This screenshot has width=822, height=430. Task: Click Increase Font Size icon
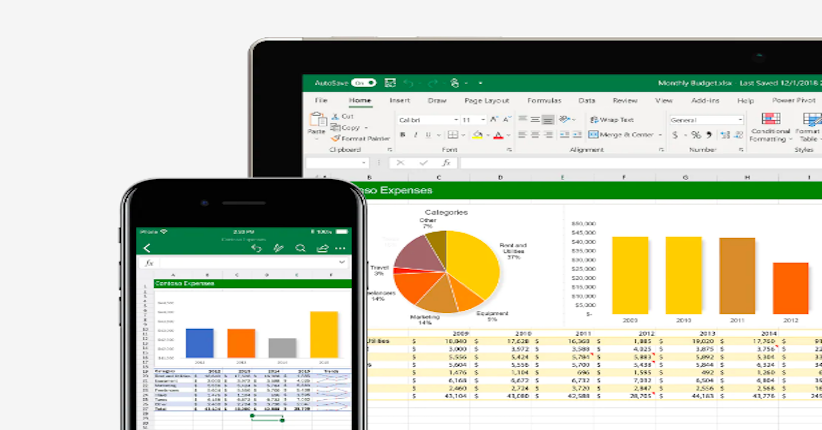coord(494,120)
